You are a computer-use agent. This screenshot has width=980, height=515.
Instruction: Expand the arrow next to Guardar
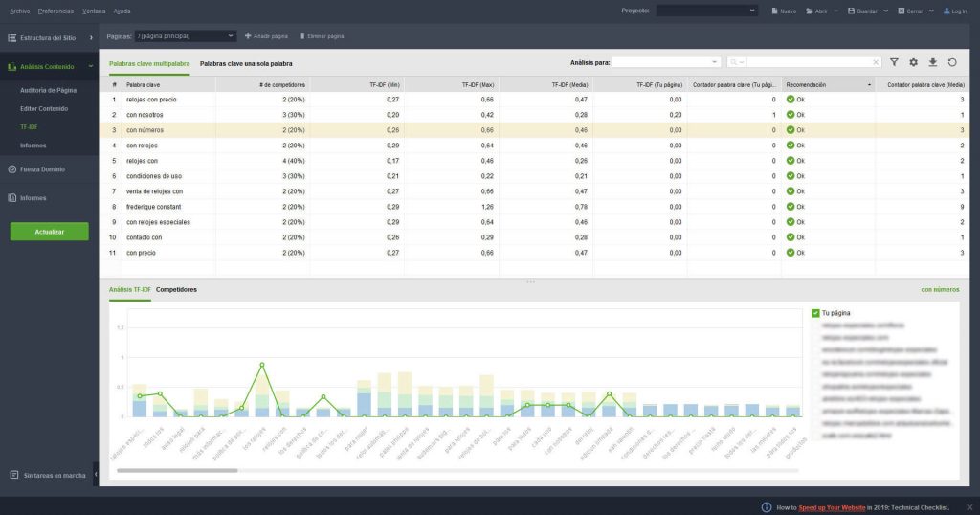coord(885,11)
